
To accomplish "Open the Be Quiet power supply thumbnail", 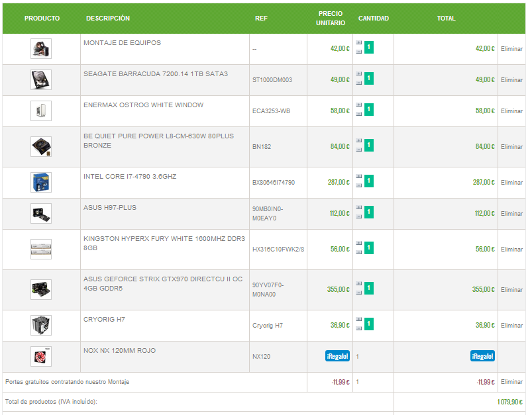I will pos(41,146).
